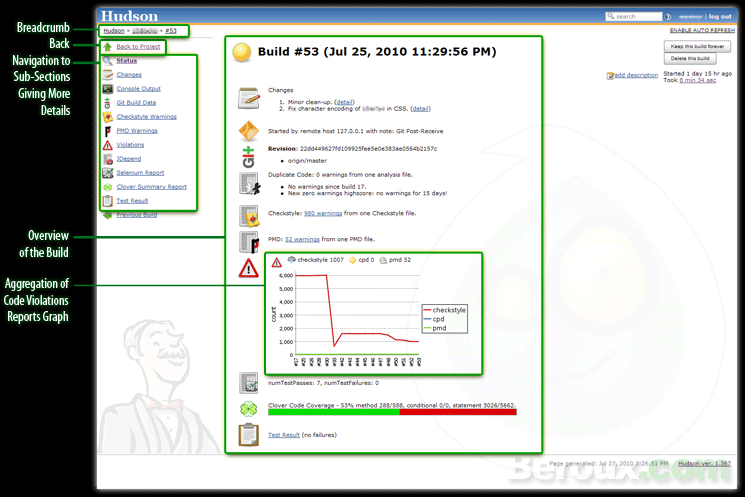745x497 pixels.
Task: Open the PMD Warnings section
Action: tap(137, 131)
